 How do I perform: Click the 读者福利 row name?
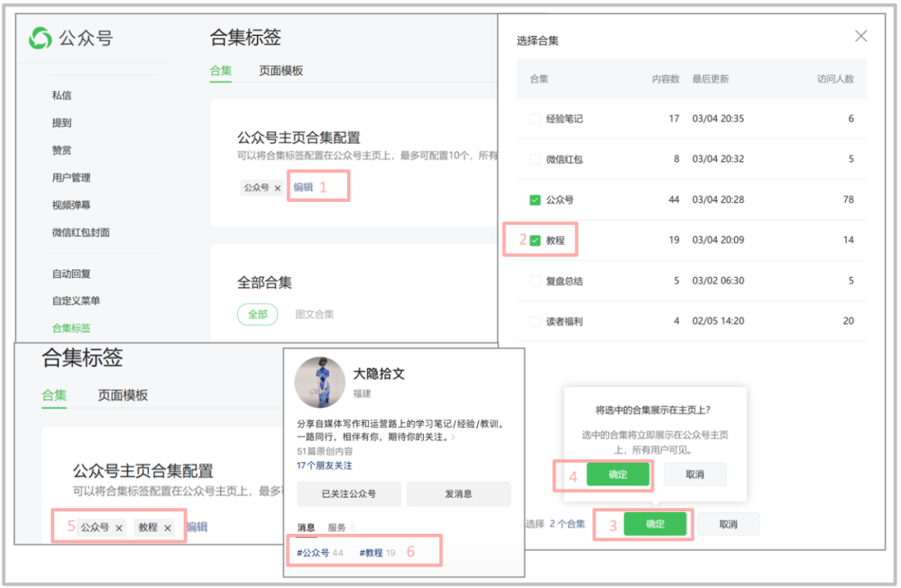coord(564,321)
